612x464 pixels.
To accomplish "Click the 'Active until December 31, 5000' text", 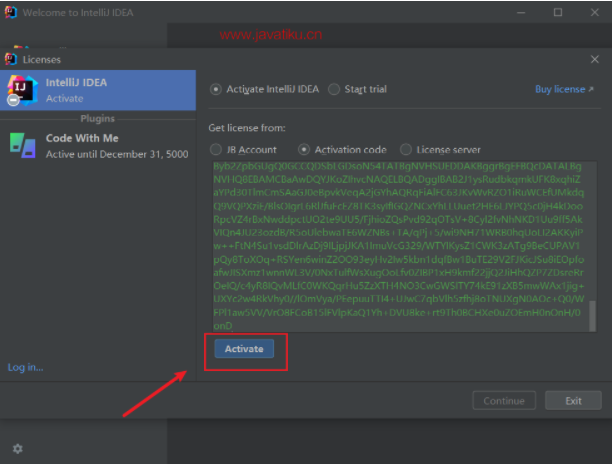I will (117, 154).
